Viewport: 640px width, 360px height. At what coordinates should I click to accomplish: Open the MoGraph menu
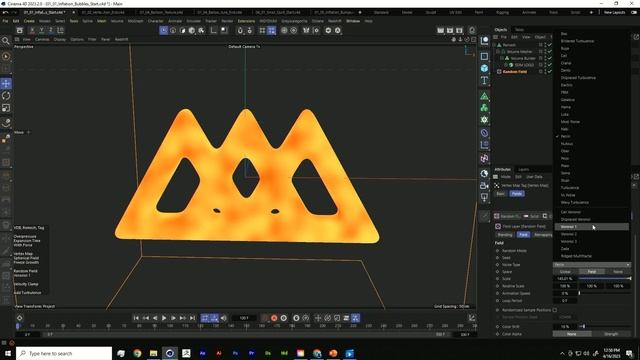tap(136, 21)
